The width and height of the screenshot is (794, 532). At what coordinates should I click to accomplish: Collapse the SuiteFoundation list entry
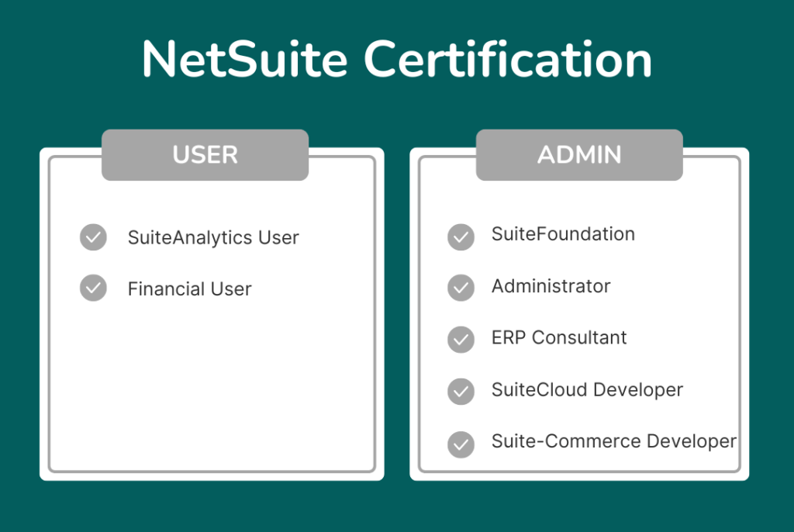563,233
